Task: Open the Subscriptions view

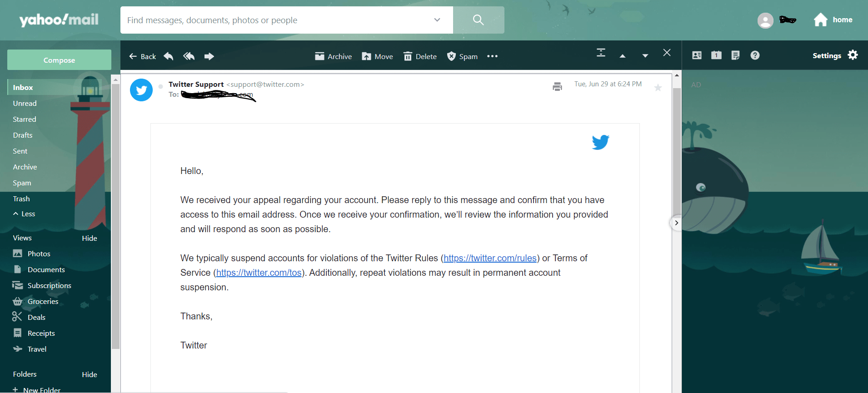Action: (x=42, y=285)
